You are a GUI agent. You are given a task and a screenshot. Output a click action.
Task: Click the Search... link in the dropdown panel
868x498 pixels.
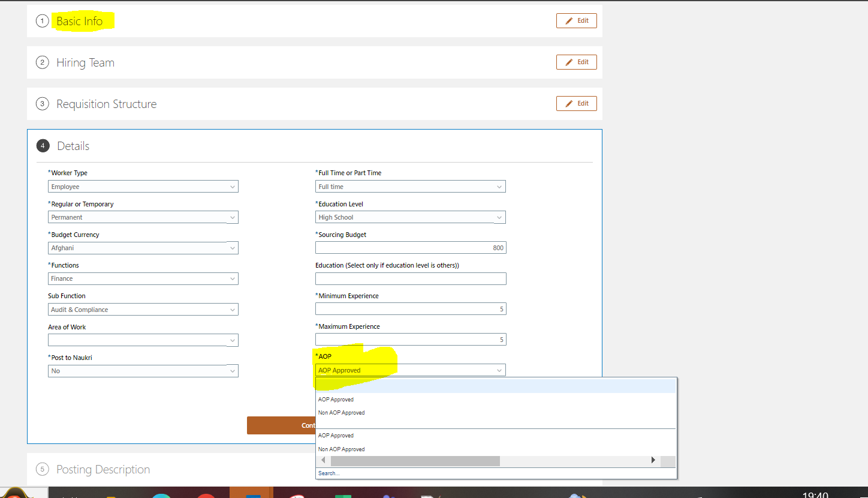click(328, 473)
